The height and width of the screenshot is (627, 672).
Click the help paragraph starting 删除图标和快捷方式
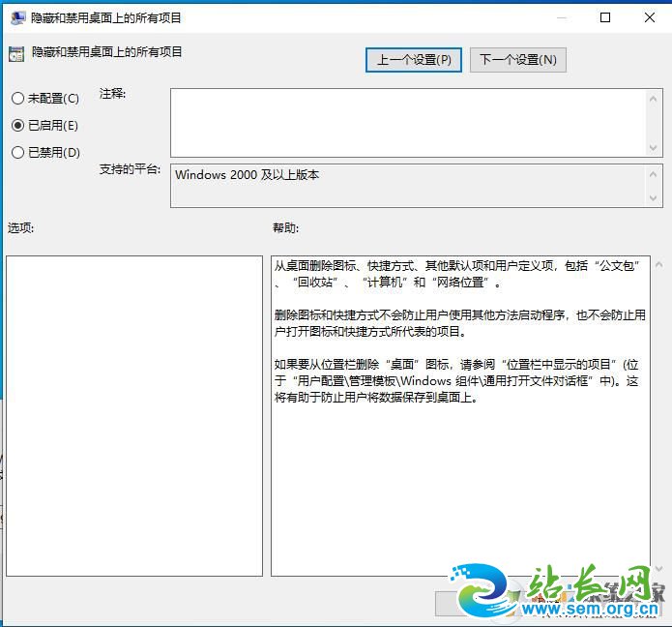click(x=460, y=323)
